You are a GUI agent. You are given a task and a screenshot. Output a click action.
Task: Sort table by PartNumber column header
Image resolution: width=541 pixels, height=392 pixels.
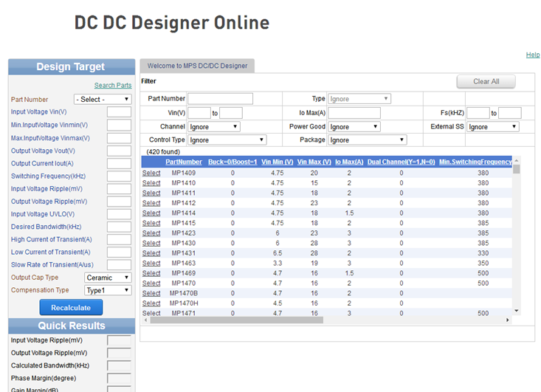[184, 162]
